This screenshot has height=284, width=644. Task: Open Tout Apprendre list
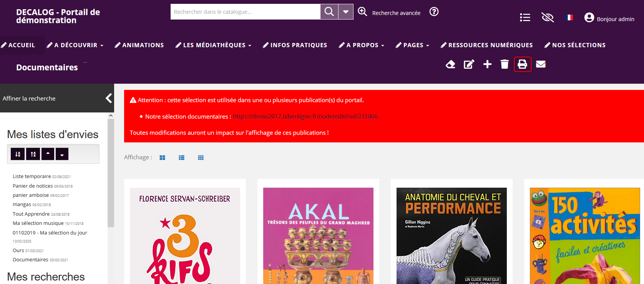[x=31, y=214]
